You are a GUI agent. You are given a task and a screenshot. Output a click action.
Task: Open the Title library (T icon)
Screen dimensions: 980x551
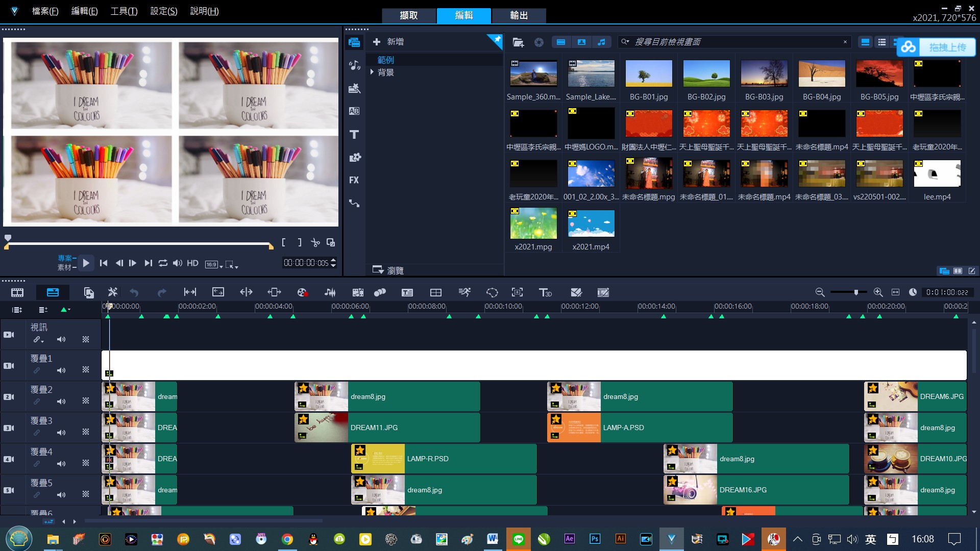(x=354, y=135)
